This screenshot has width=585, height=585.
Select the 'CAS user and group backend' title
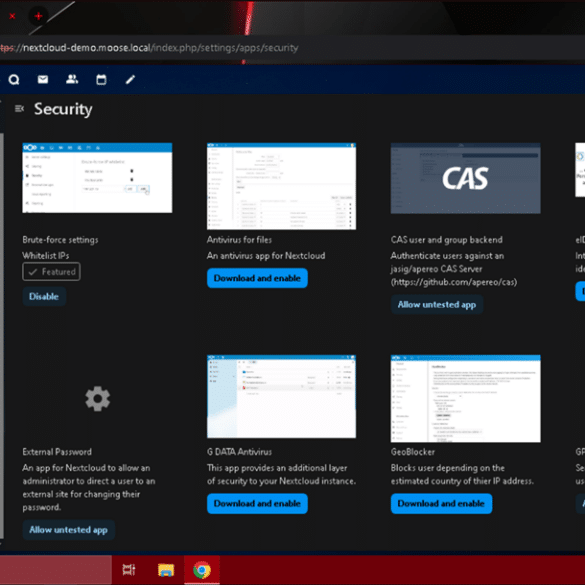click(x=447, y=240)
